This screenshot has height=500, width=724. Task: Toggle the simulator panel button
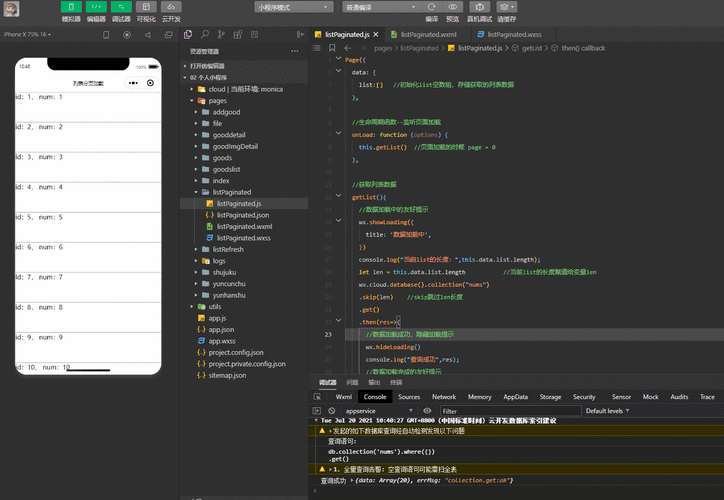coord(71,7)
